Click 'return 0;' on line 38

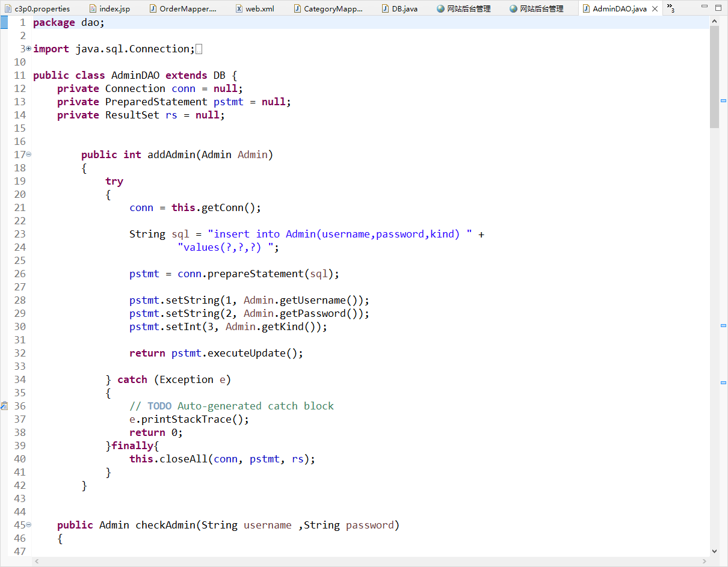click(x=156, y=432)
